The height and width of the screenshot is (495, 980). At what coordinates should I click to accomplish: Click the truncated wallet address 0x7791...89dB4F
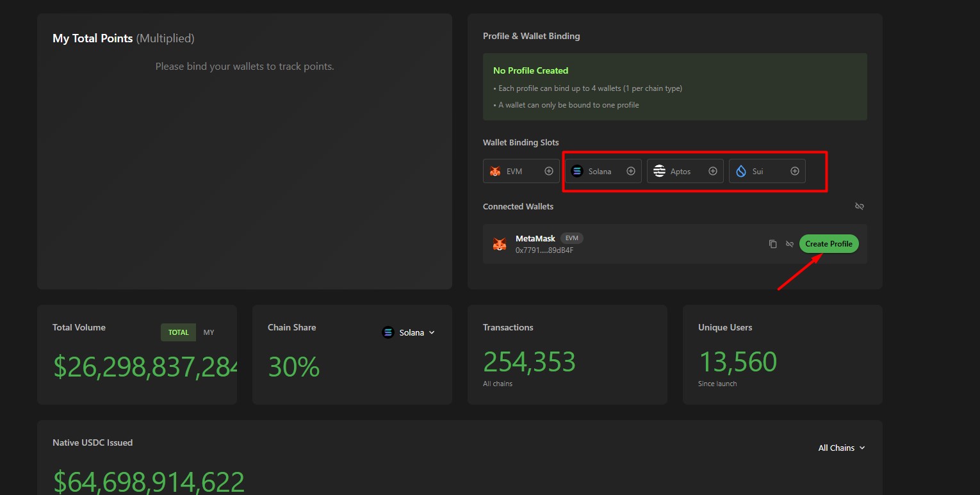(544, 250)
